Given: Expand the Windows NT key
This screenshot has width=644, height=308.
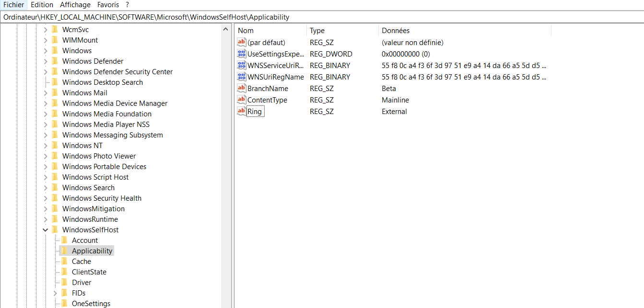Looking at the screenshot, I should [x=46, y=145].
